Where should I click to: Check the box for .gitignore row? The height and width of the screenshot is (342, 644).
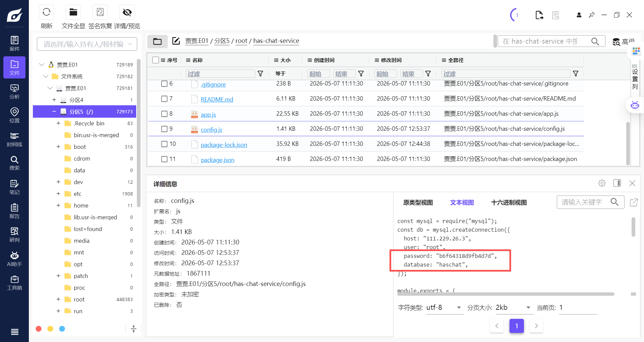click(164, 83)
